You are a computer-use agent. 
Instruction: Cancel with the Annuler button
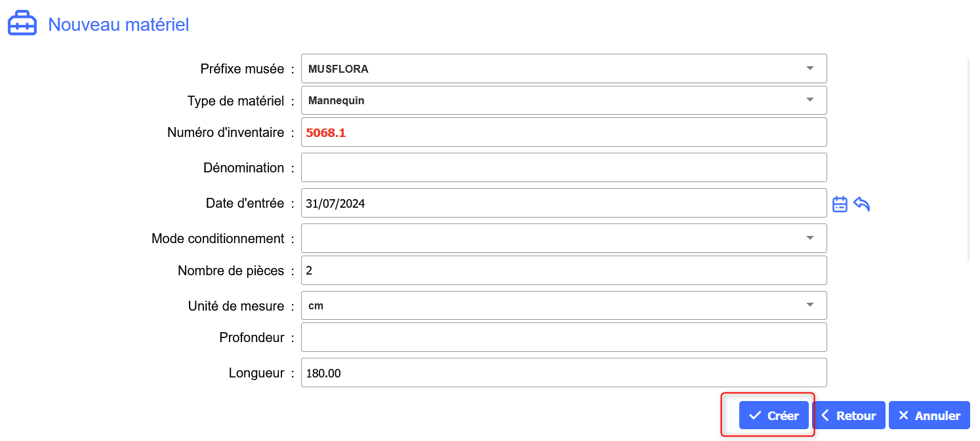point(929,415)
